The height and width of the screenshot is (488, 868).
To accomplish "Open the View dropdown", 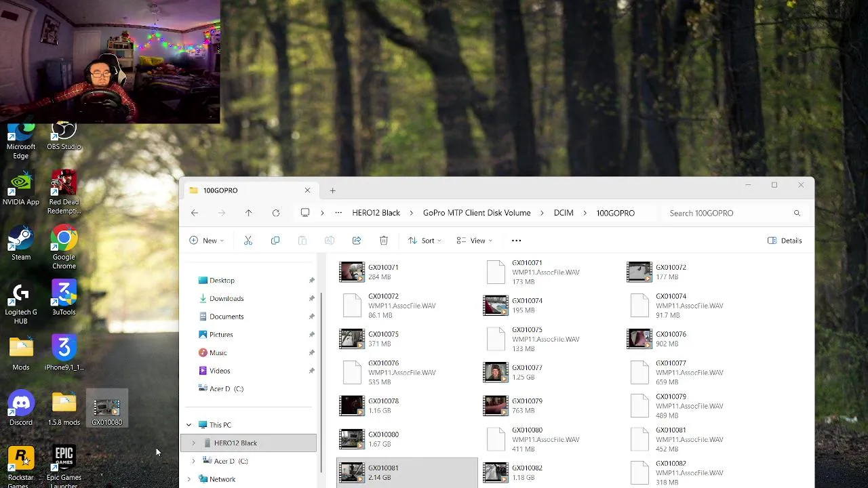I will point(474,241).
